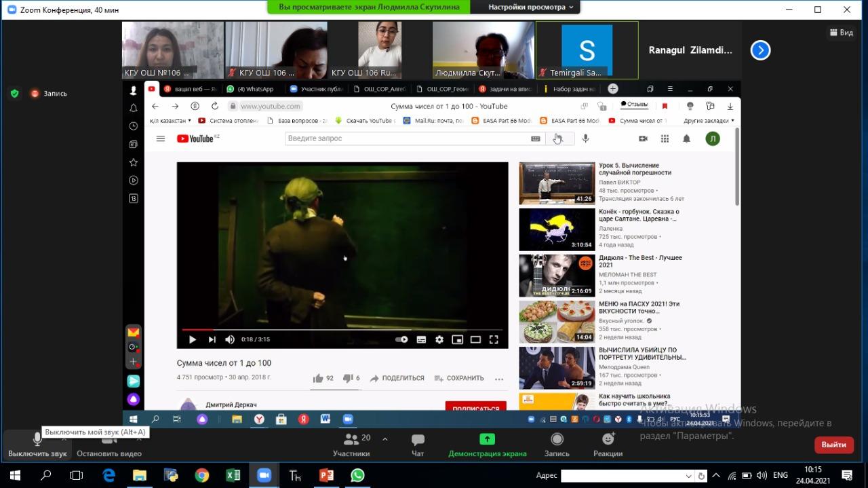Expand к/п казахстан bookmarks folder
This screenshot has width=868, height=488.
pyautogui.click(x=170, y=121)
